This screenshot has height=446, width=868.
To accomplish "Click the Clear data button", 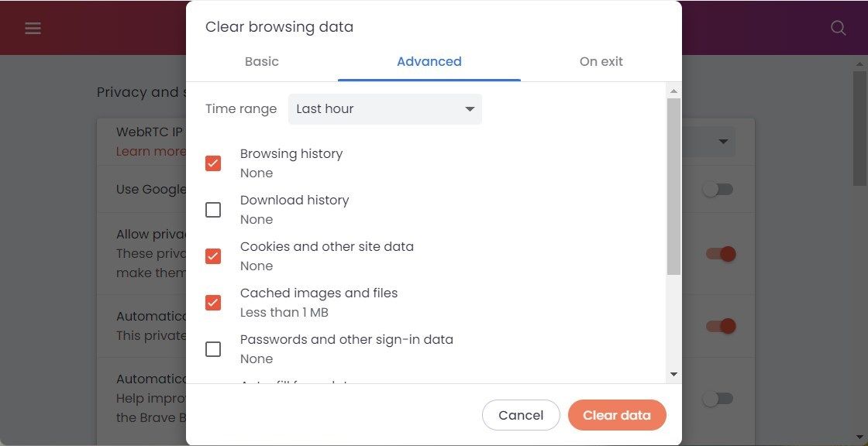I will point(617,415).
